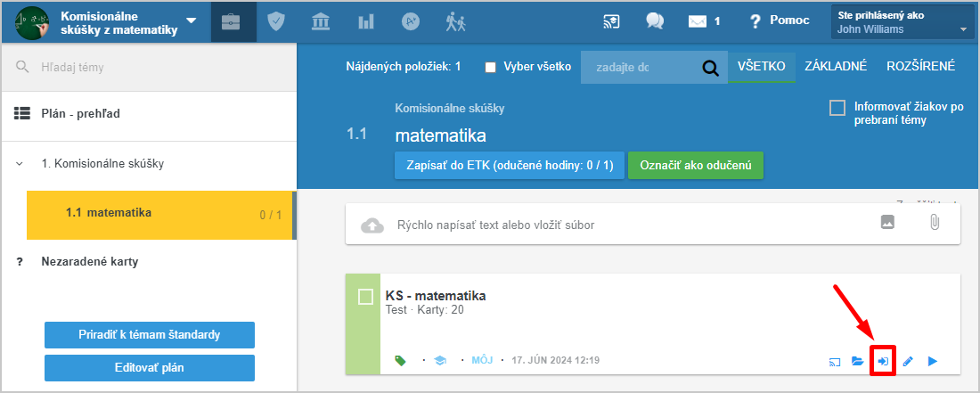Click the briefcase icon in top navigation
980x393 pixels.
231,21
